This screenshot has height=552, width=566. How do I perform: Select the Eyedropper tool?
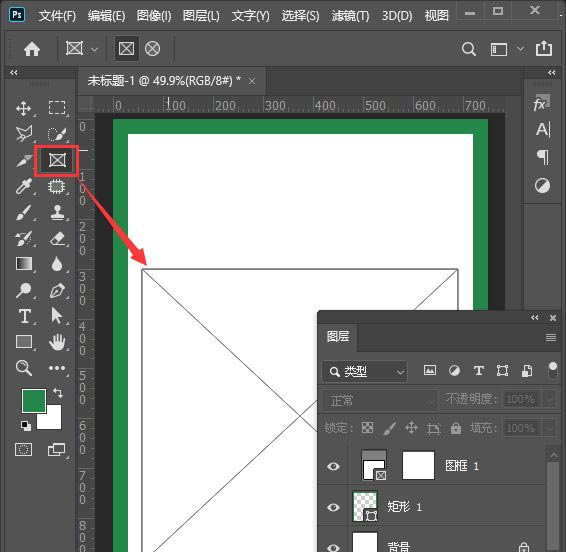[24, 186]
